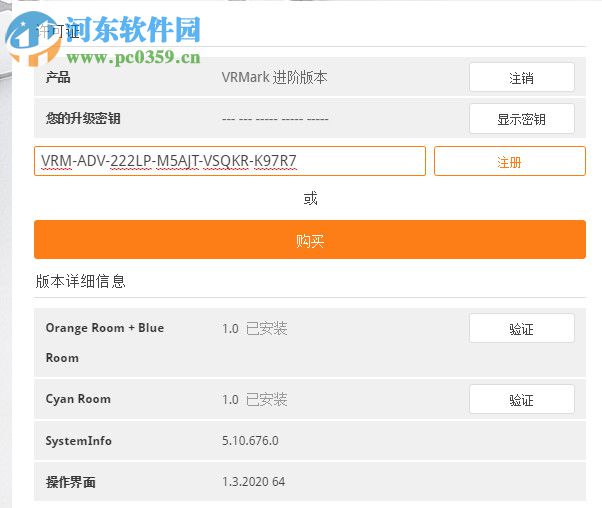Click '1.0 已安装' in Orange Room row
The height and width of the screenshot is (508, 602).
coord(255,328)
